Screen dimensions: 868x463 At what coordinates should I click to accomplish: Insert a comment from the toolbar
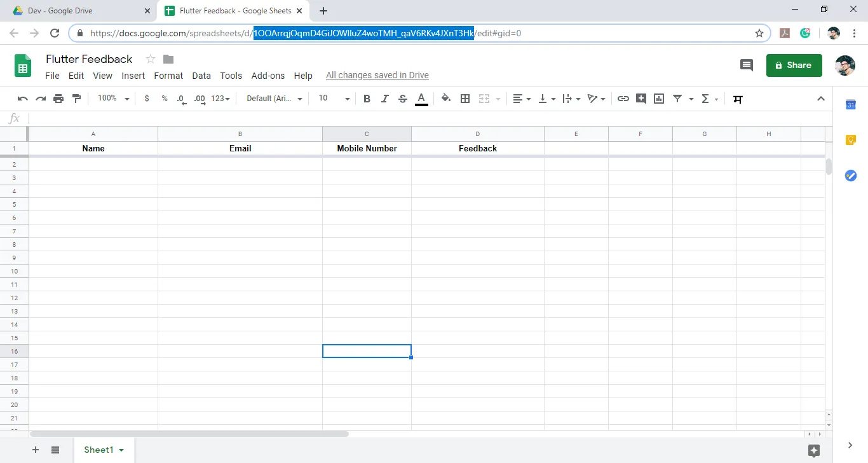click(x=641, y=99)
